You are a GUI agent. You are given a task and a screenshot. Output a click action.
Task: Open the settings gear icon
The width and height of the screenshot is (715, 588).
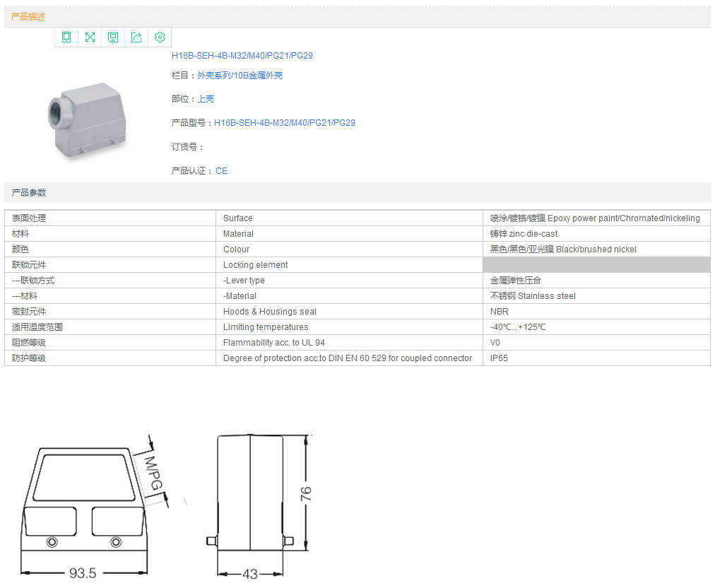pos(160,37)
